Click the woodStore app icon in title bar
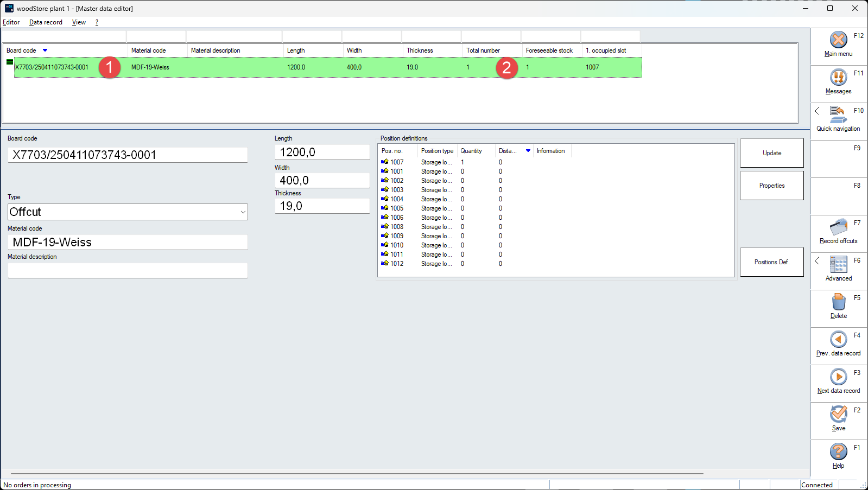 pos(9,8)
